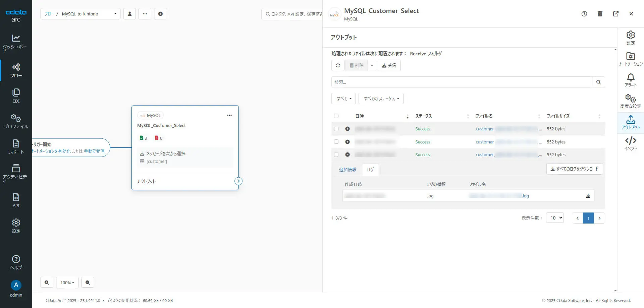Click the CData Arc logo
644x308 pixels.
click(x=16, y=15)
